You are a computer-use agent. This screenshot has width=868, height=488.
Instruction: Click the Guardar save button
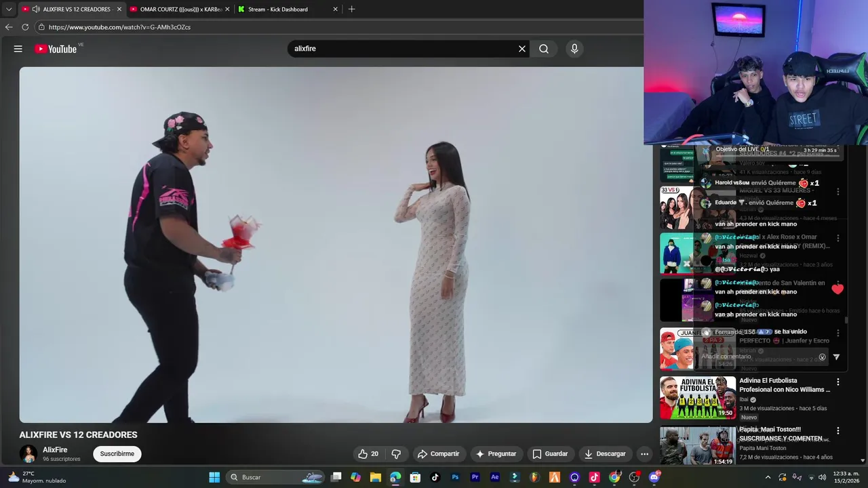click(x=550, y=454)
